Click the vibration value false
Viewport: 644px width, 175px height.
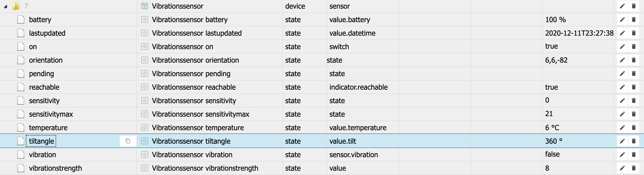click(552, 154)
